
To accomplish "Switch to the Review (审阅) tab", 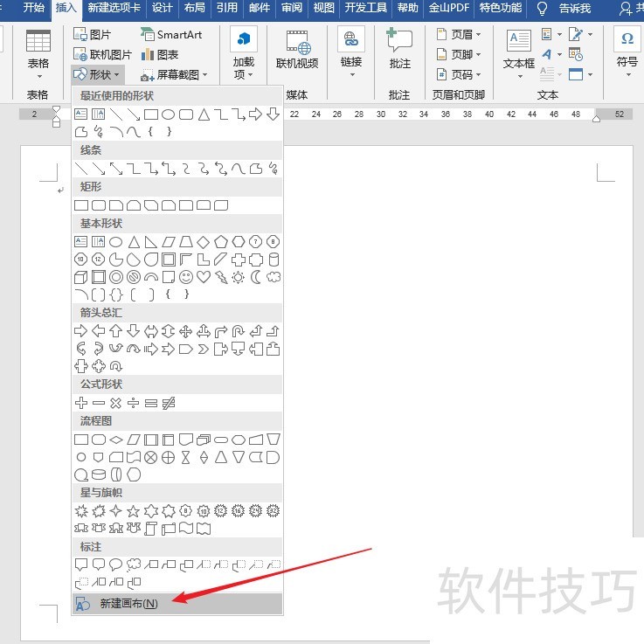I will click(x=292, y=8).
